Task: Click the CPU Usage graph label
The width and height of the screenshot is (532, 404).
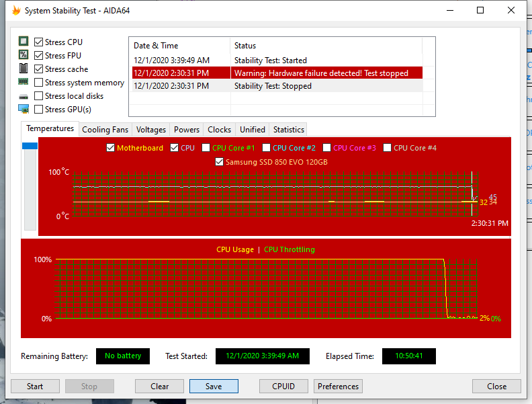Action: pyautogui.click(x=235, y=249)
